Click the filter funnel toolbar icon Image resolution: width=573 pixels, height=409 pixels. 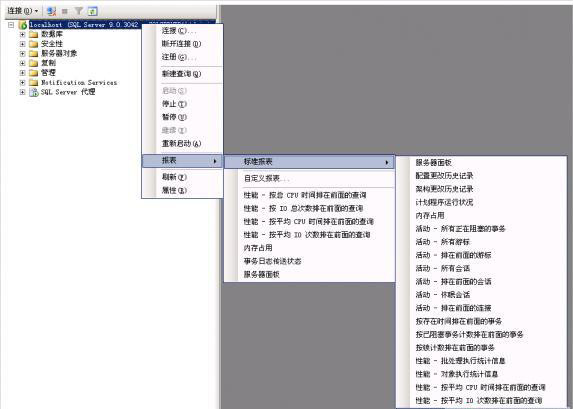(79, 11)
